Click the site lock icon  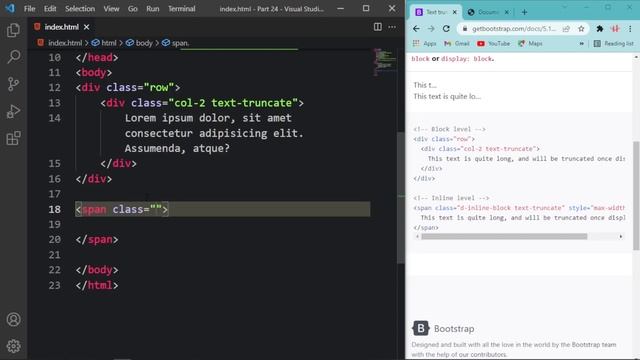(x=464, y=29)
